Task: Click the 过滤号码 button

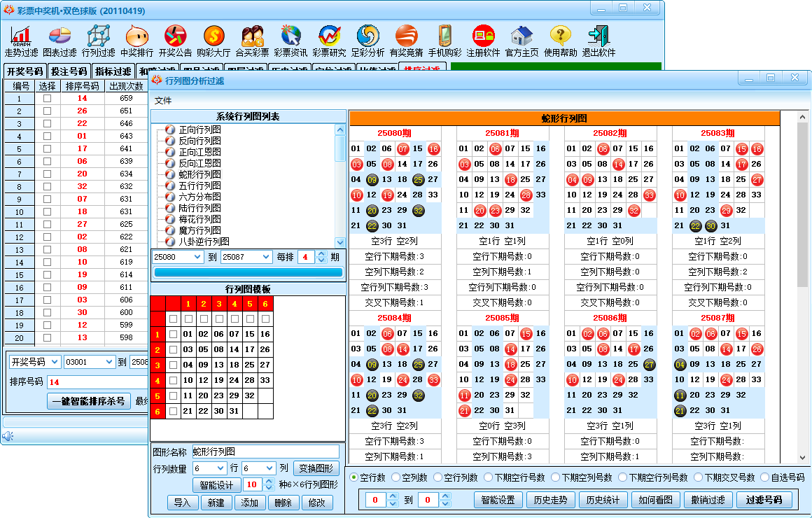Action: click(x=764, y=500)
